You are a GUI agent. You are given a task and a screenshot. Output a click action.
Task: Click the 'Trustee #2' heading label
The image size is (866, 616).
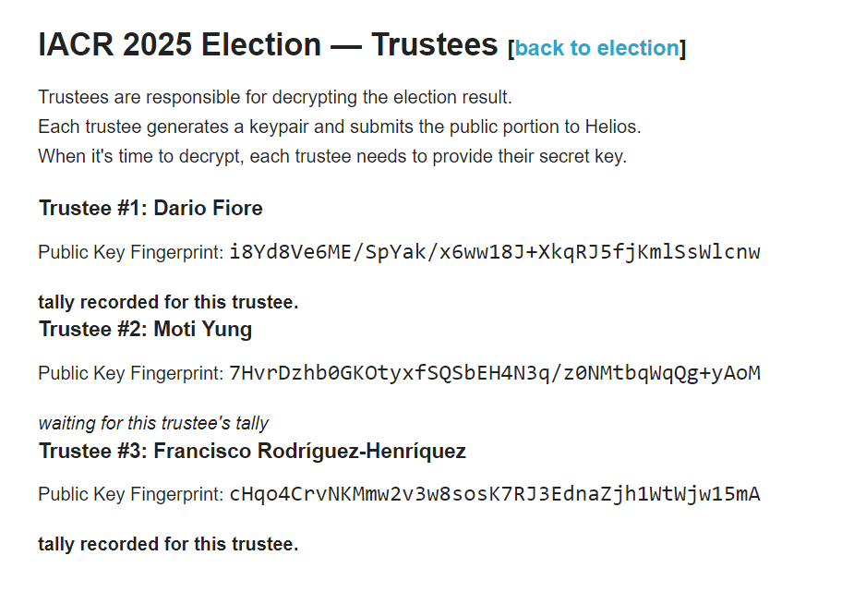[91, 330]
